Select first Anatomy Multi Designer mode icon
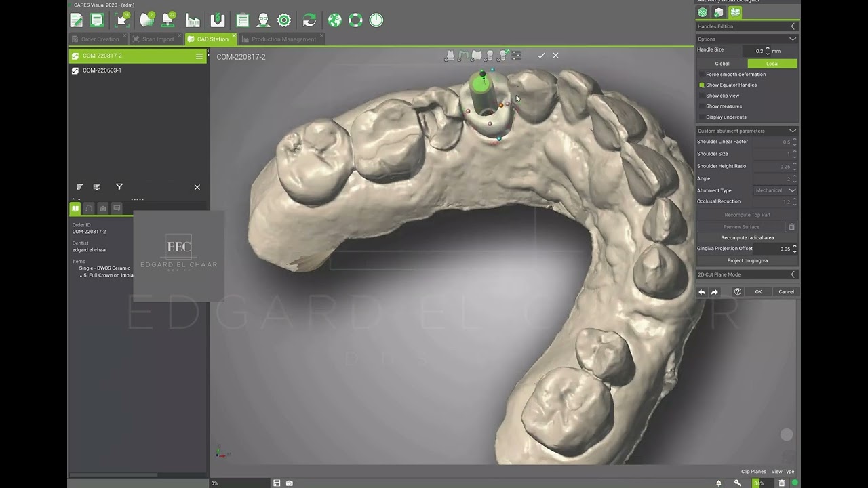Image resolution: width=868 pixels, height=488 pixels. pyautogui.click(x=703, y=12)
